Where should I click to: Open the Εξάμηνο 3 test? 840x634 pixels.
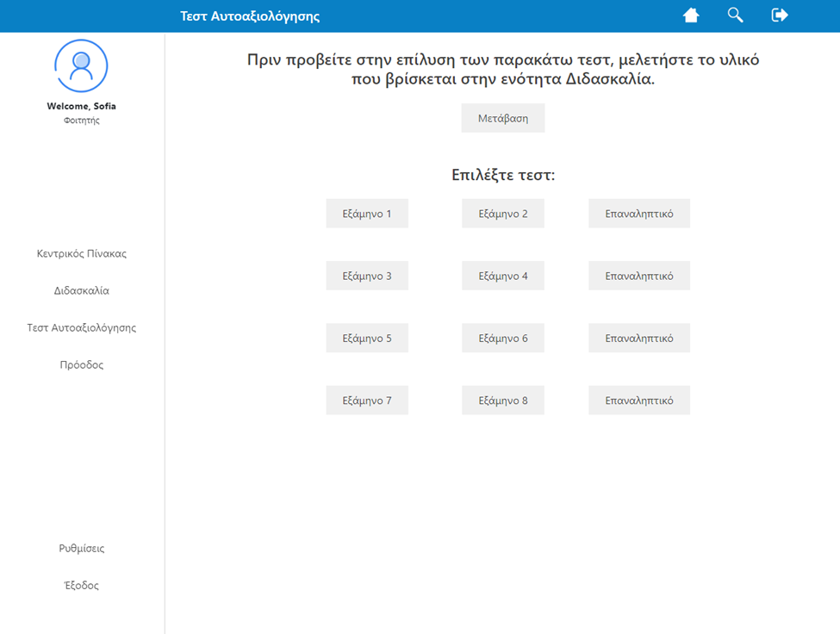coord(367,275)
